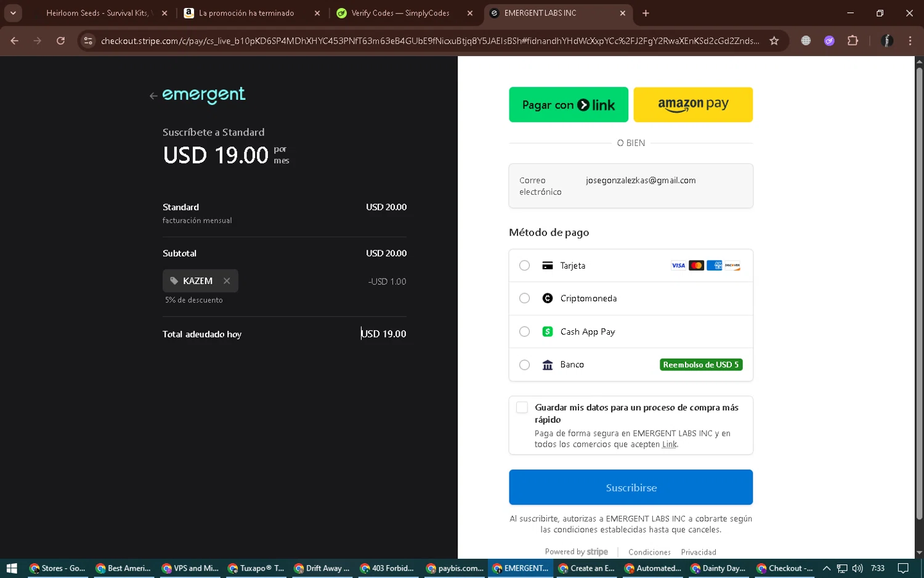This screenshot has width=924, height=578.
Task: Click the KAZEM coupon tag icon
Action: pyautogui.click(x=174, y=281)
